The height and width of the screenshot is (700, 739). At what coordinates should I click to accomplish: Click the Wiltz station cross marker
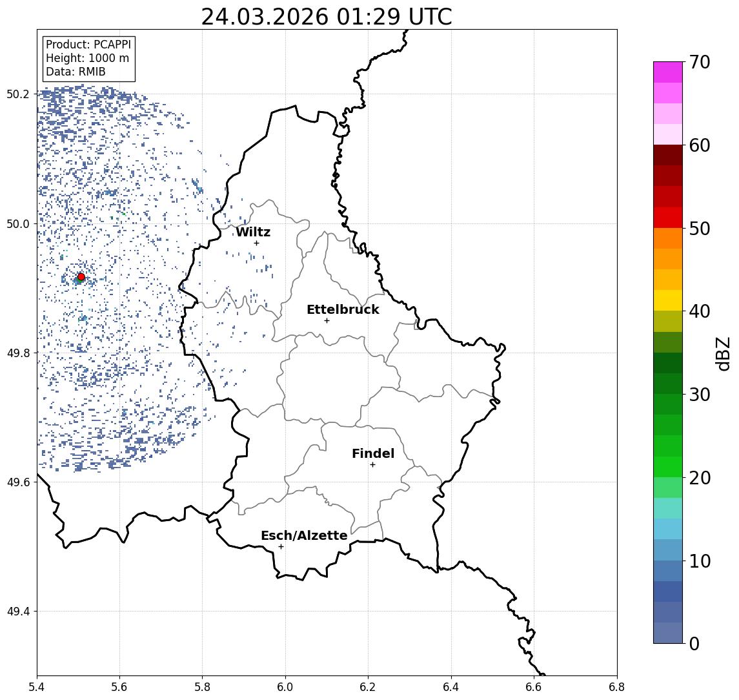tap(256, 243)
